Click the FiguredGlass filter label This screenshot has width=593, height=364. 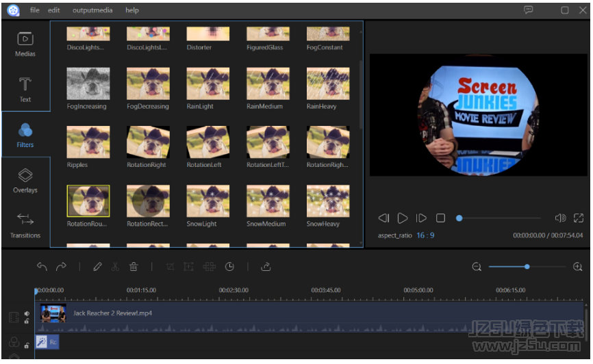(x=265, y=47)
